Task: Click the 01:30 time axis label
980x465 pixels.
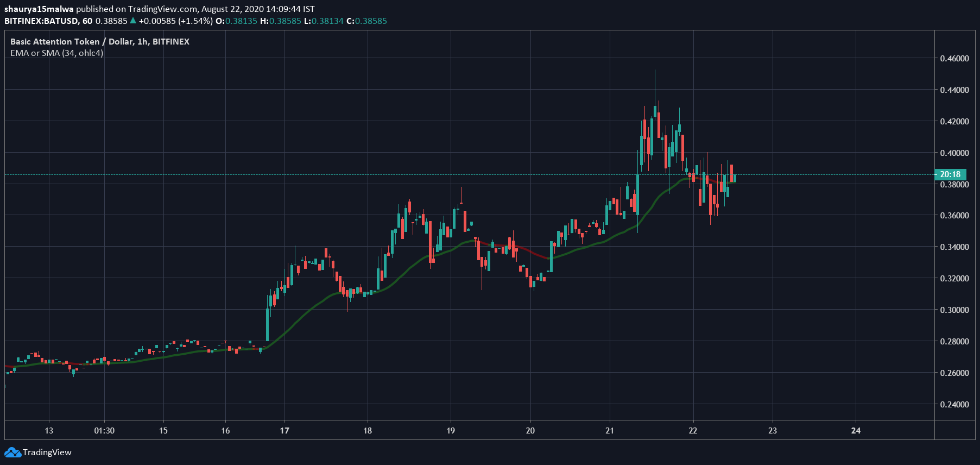Action: click(104, 430)
